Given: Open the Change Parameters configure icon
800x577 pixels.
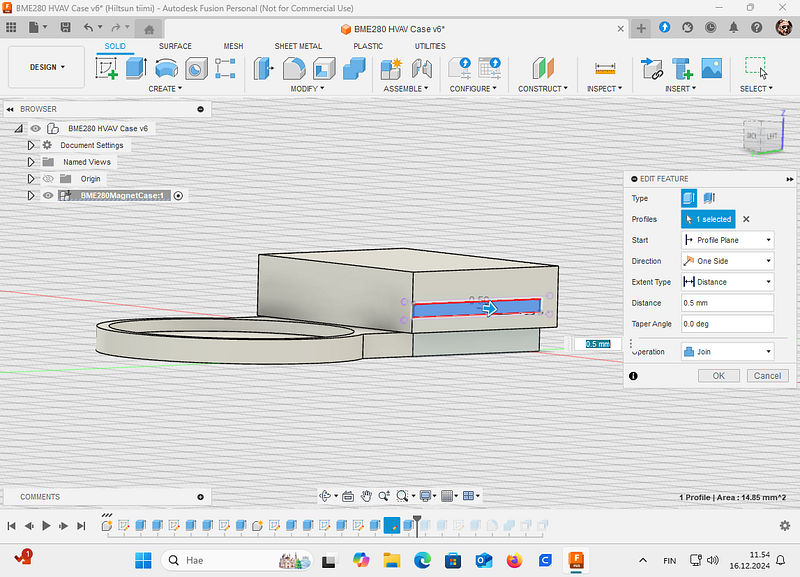Looking at the screenshot, I should [x=459, y=68].
